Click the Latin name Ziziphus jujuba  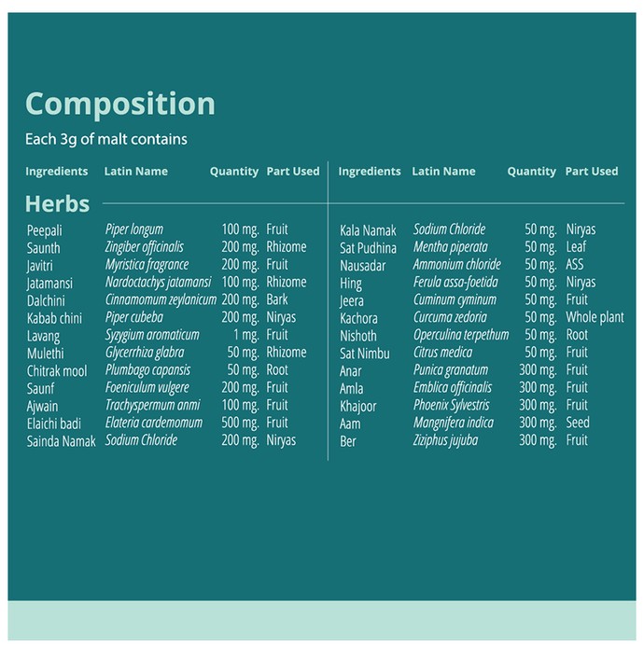[445, 440]
